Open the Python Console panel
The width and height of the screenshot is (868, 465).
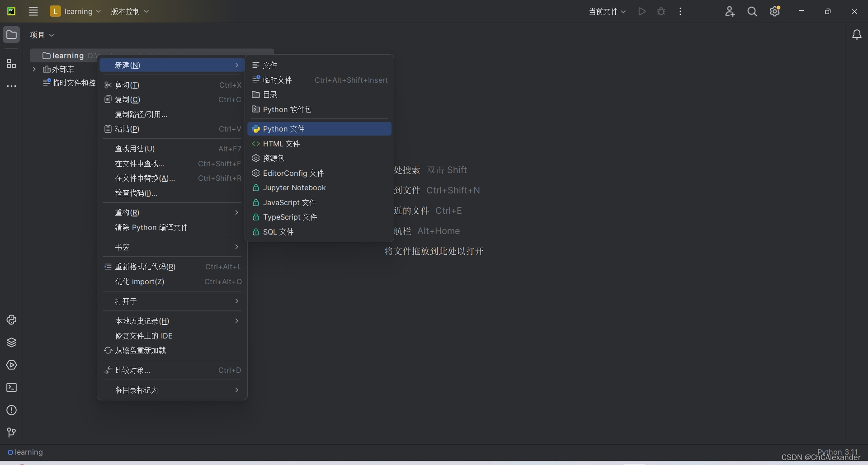tap(11, 320)
